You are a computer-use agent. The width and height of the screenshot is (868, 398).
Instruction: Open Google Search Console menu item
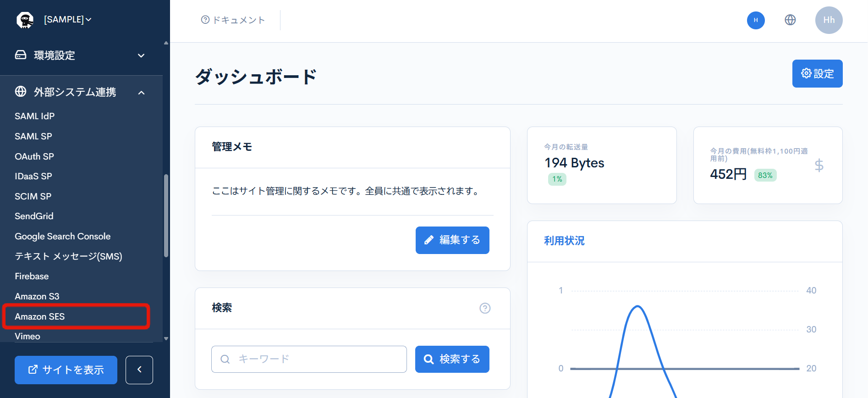click(x=63, y=236)
